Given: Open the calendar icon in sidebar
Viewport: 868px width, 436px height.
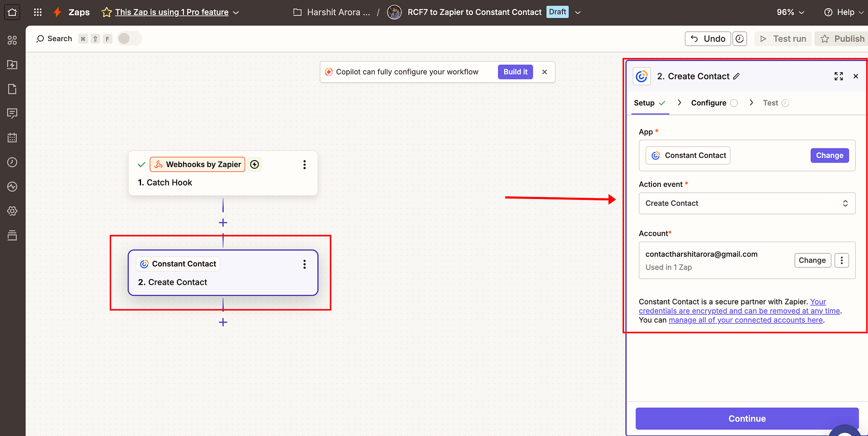Looking at the screenshot, I should pos(12,137).
